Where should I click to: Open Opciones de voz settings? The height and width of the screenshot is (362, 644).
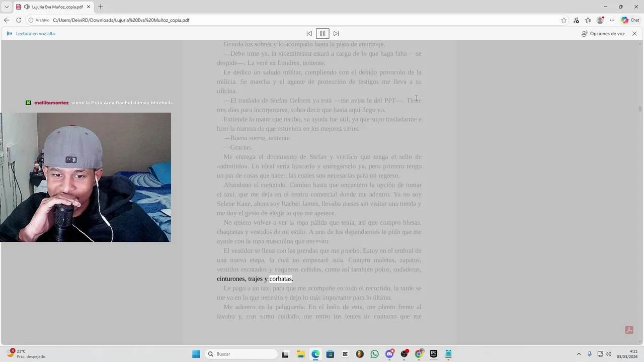[603, 34]
